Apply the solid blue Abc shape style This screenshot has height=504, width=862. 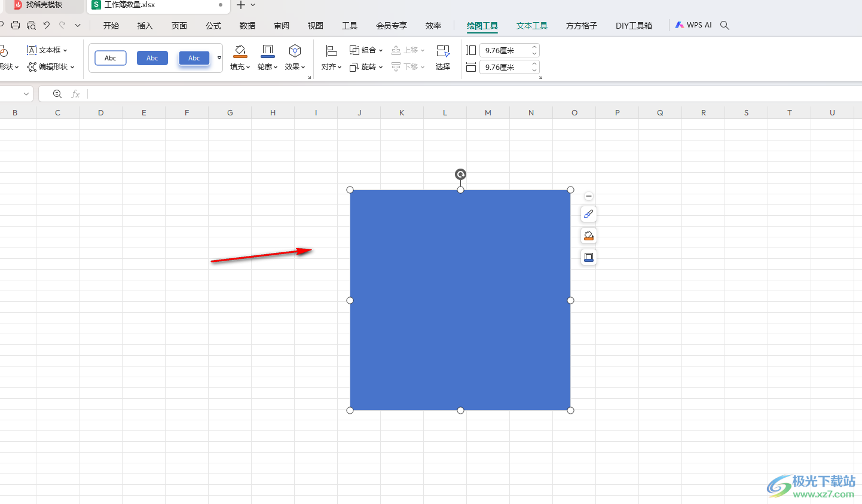click(152, 58)
